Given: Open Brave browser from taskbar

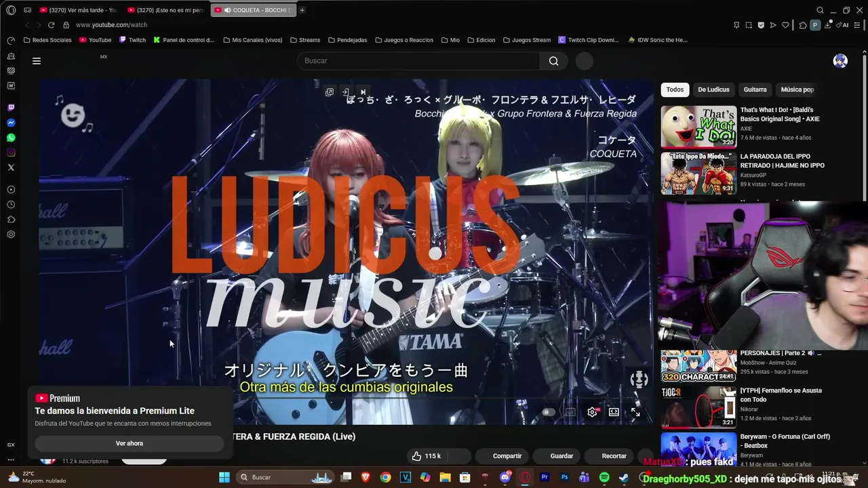Looking at the screenshot, I should (x=366, y=477).
